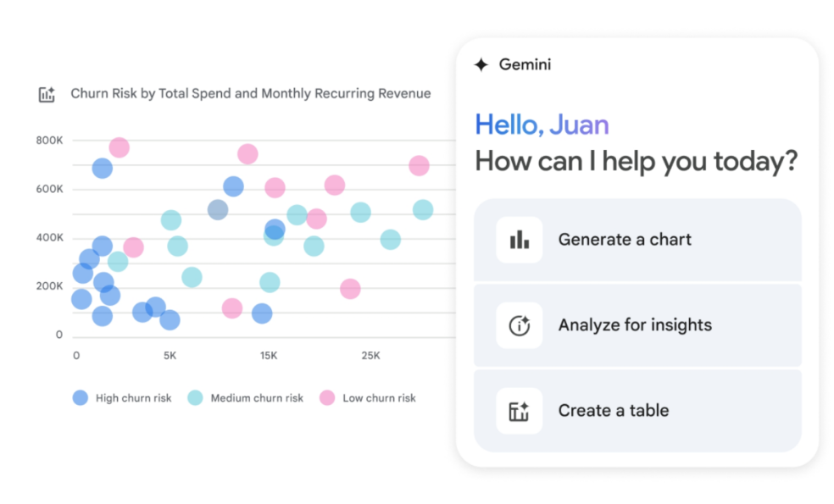834x504 pixels.
Task: Select Create a table
Action: 637,411
